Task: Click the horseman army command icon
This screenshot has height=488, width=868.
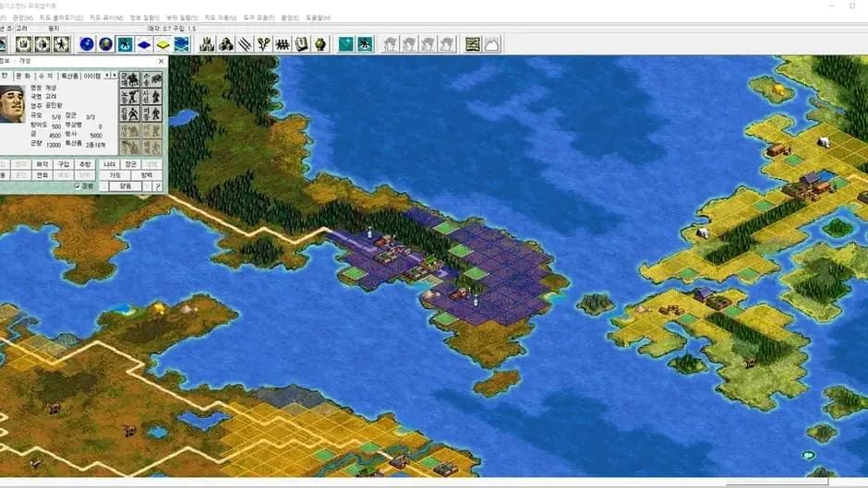Action: pos(130,79)
